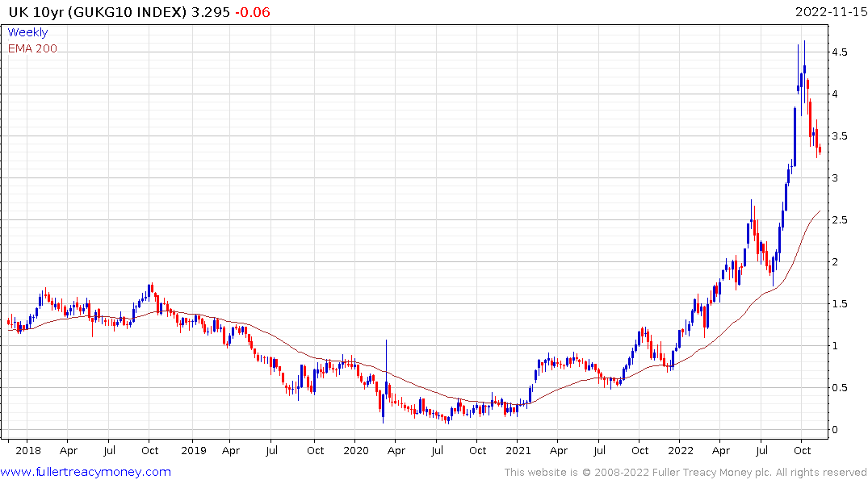Viewport: 868px width, 484px height.
Task: Click the date 2022-11-15
Action: [x=831, y=12]
